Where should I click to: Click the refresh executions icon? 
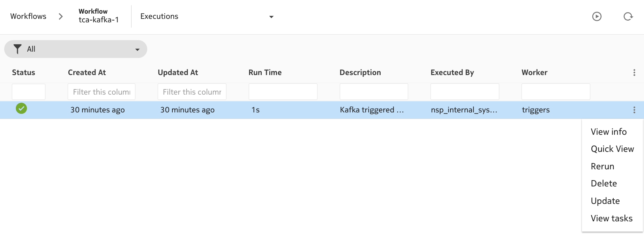628,16
